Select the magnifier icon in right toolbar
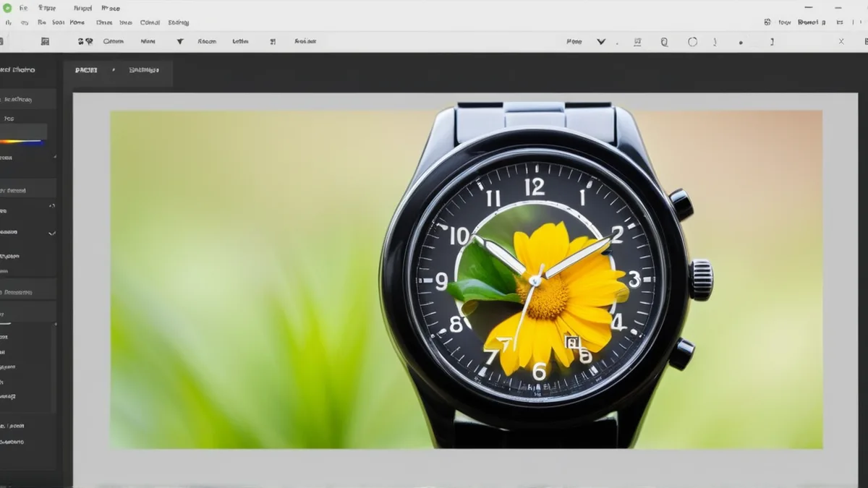The height and width of the screenshot is (488, 868). click(664, 42)
